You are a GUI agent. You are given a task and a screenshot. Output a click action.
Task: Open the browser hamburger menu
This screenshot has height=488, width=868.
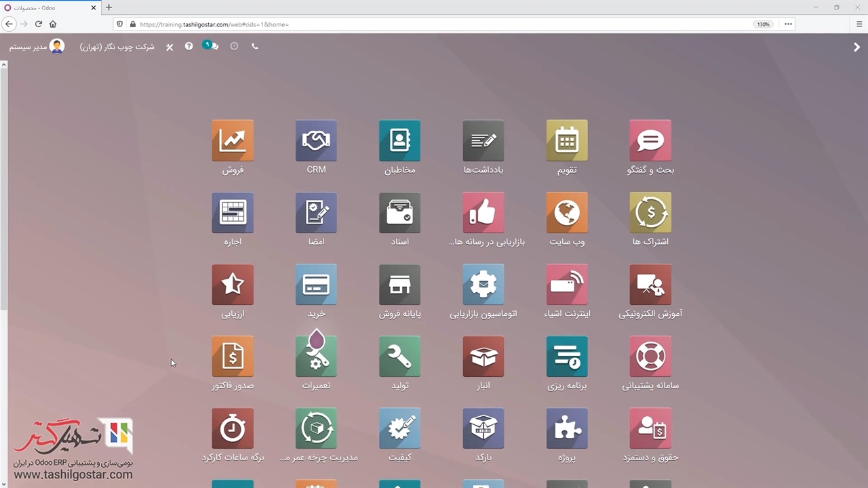pos(859,24)
